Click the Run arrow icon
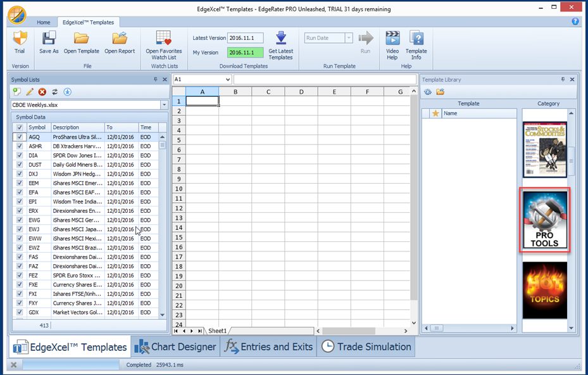Image resolution: width=588 pixels, height=375 pixels. [366, 38]
